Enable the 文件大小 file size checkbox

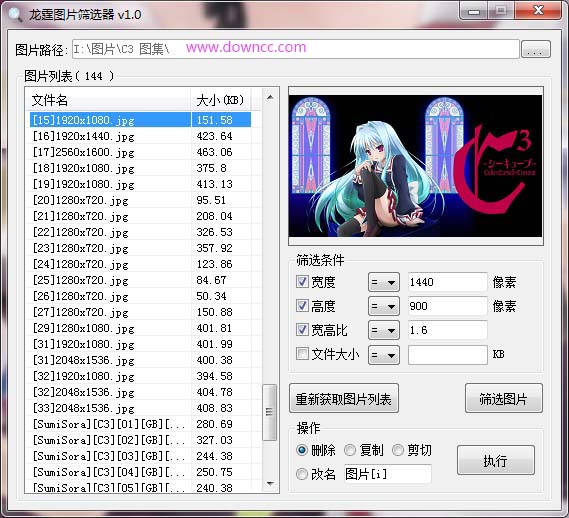(x=302, y=354)
